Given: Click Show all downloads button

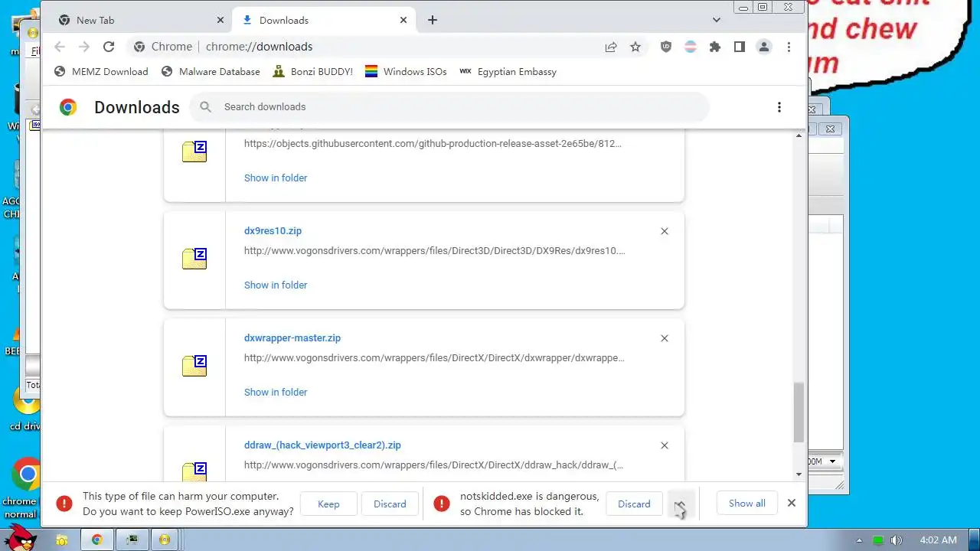Looking at the screenshot, I should point(746,503).
